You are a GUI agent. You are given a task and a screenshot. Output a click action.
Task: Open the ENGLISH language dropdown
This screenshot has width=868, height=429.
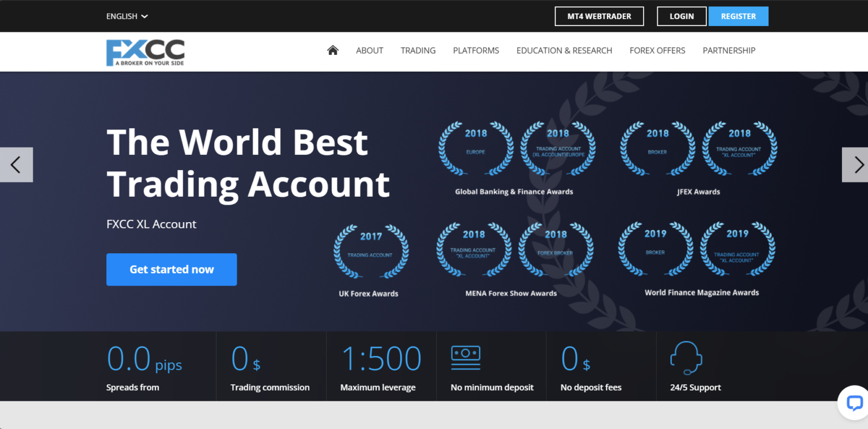coord(127,16)
